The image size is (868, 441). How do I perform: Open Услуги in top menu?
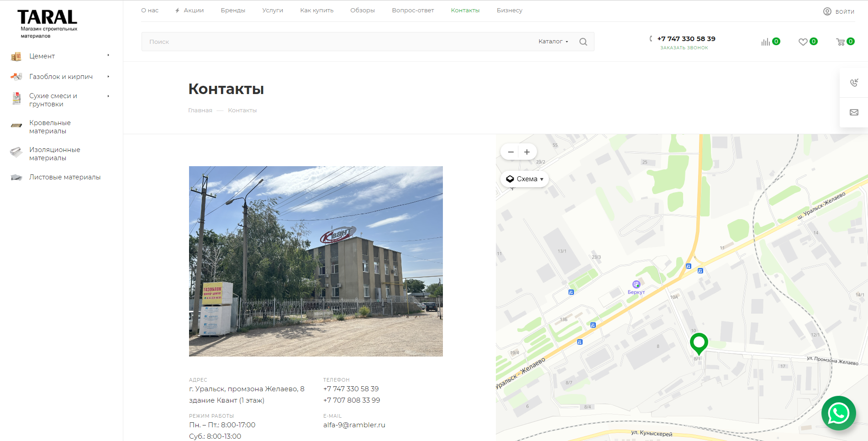point(273,10)
